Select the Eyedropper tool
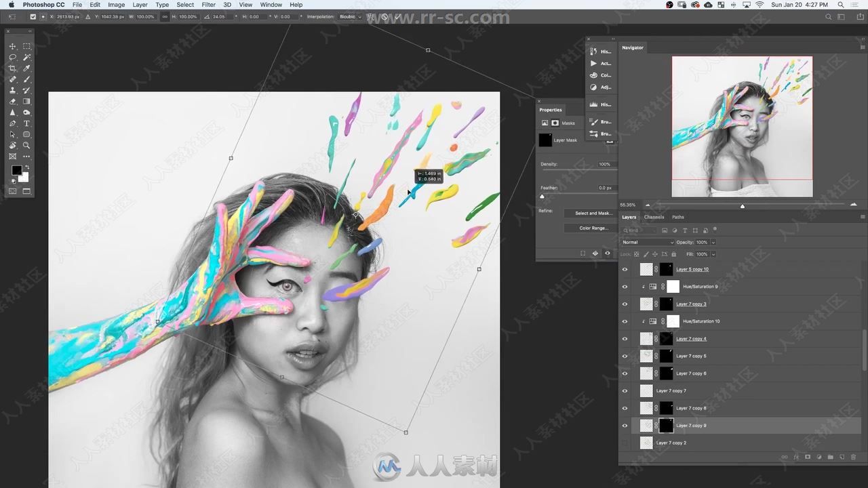The height and width of the screenshot is (488, 868). [x=27, y=68]
